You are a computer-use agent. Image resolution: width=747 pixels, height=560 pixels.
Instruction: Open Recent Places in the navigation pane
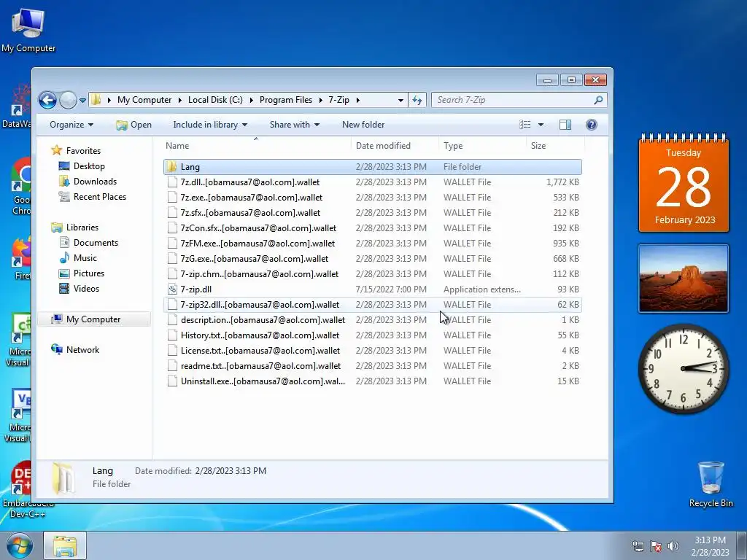pos(93,197)
